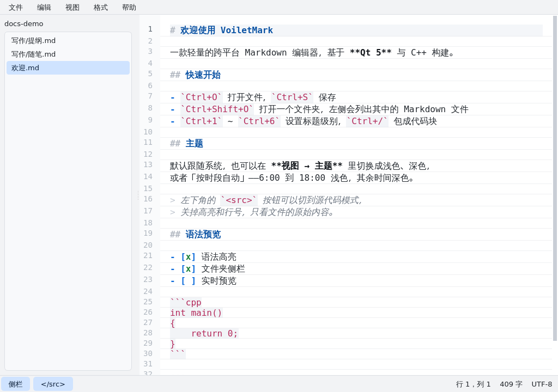This screenshot has width=558, height=392.
Task: Click the text 打开一个文件夹 on line 8
Action: [290, 109]
